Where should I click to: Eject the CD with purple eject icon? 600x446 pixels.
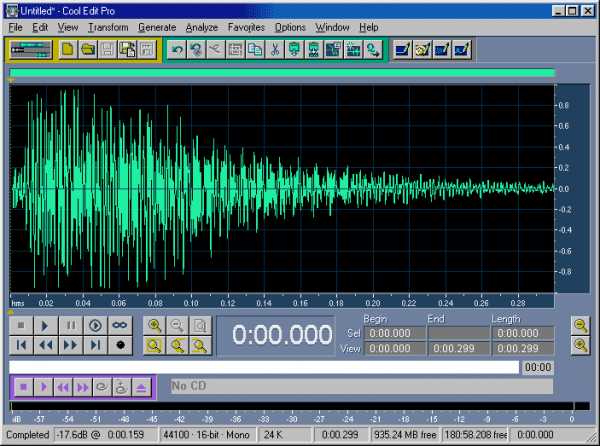142,386
